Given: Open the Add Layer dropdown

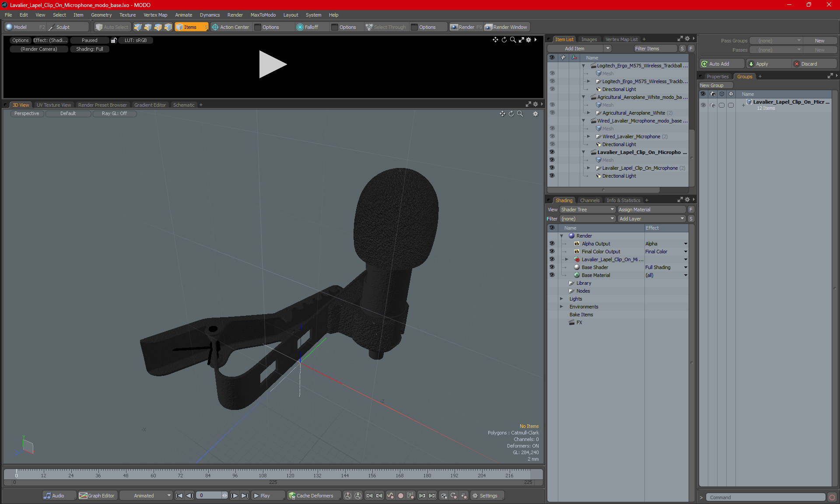Looking at the screenshot, I should pyautogui.click(x=651, y=219).
